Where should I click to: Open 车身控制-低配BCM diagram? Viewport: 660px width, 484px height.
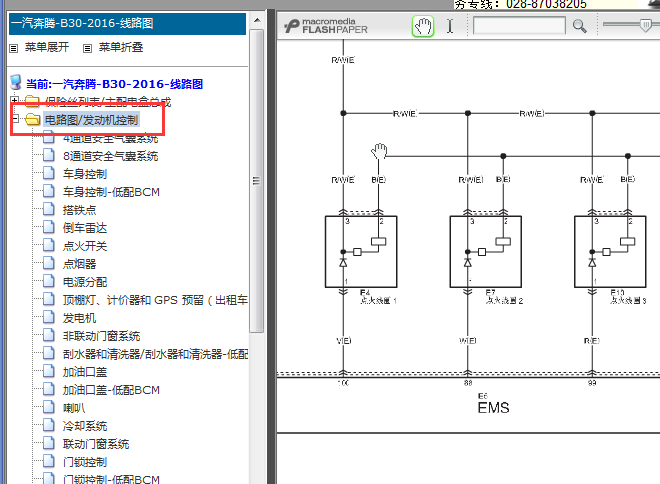point(111,192)
